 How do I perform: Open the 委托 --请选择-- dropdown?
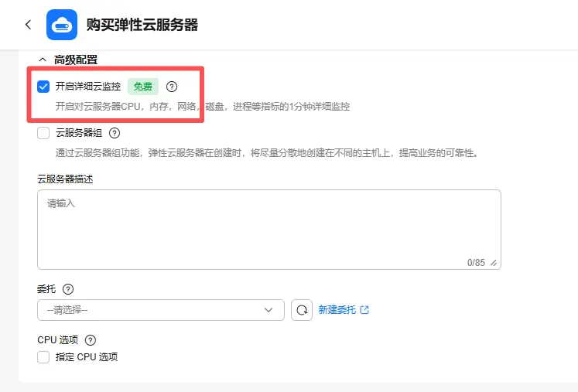click(155, 310)
